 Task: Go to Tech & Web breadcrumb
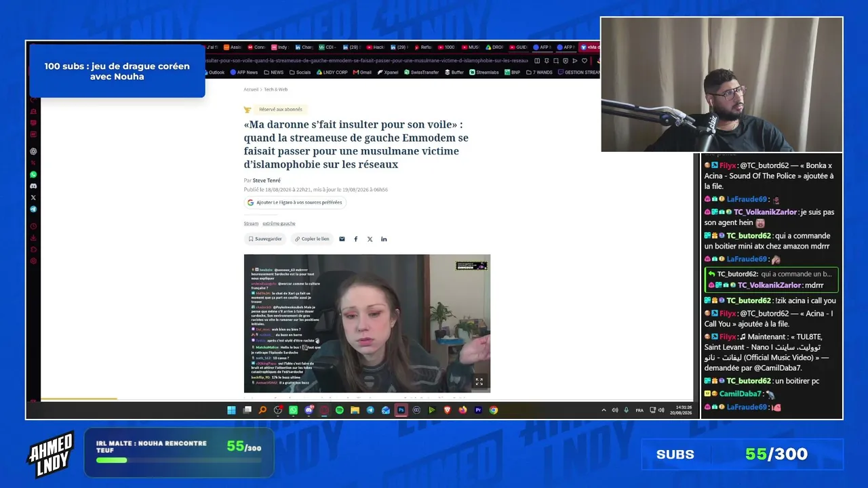pos(276,89)
